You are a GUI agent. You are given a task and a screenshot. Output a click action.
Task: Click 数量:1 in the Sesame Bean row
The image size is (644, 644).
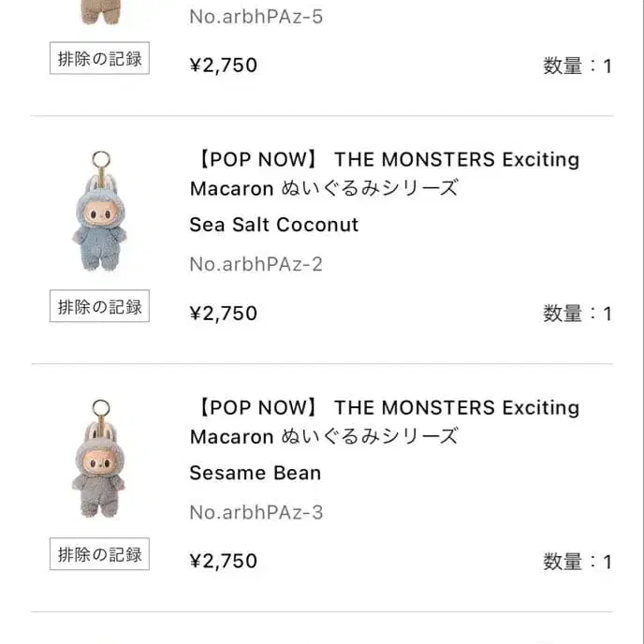pyautogui.click(x=577, y=562)
